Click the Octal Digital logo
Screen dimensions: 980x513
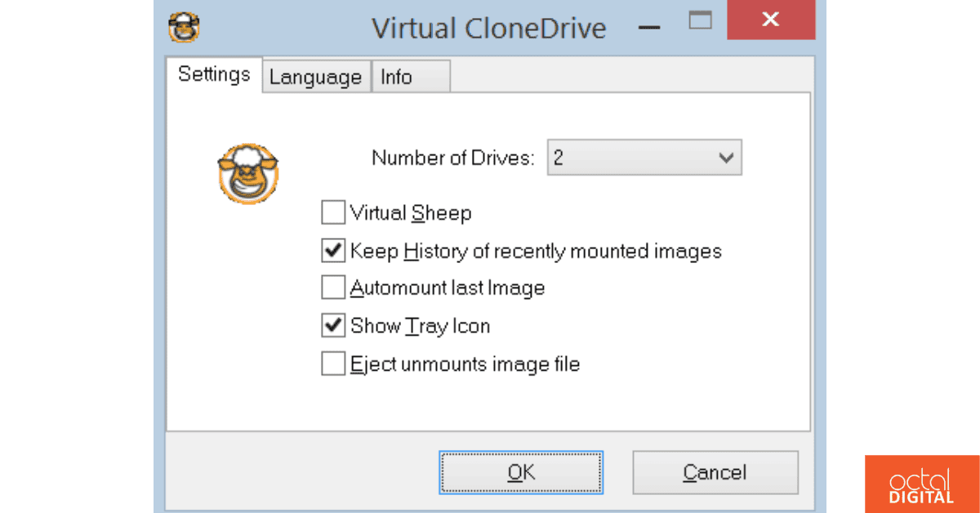pyautogui.click(x=921, y=483)
